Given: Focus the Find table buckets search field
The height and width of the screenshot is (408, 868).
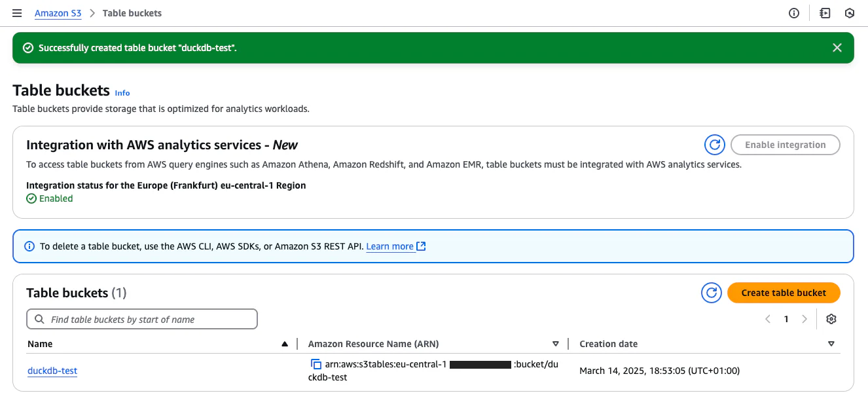Looking at the screenshot, I should coord(142,320).
